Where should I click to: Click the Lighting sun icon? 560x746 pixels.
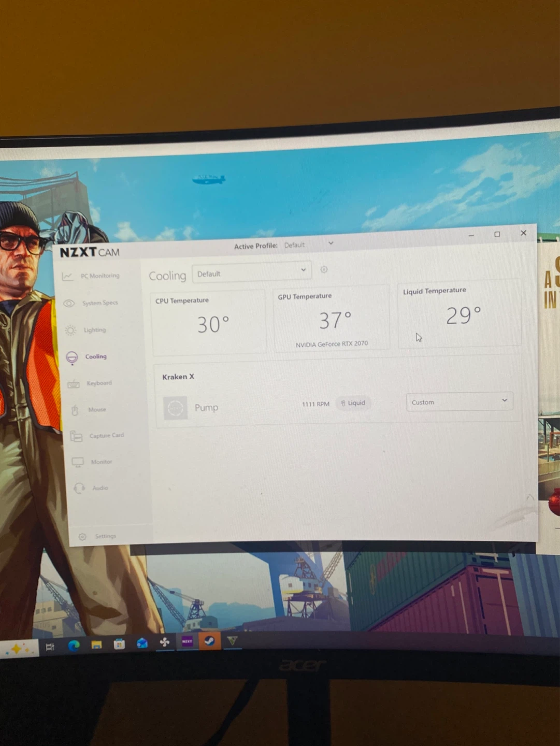(70, 330)
